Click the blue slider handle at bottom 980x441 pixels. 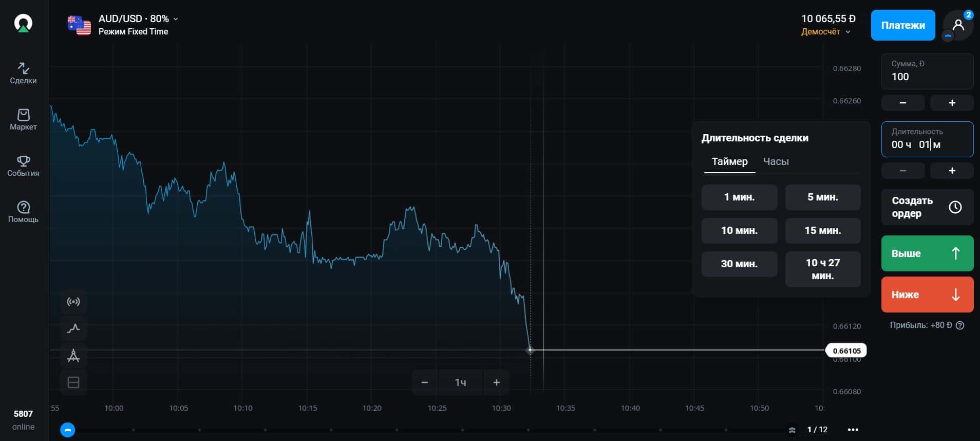(x=68, y=430)
